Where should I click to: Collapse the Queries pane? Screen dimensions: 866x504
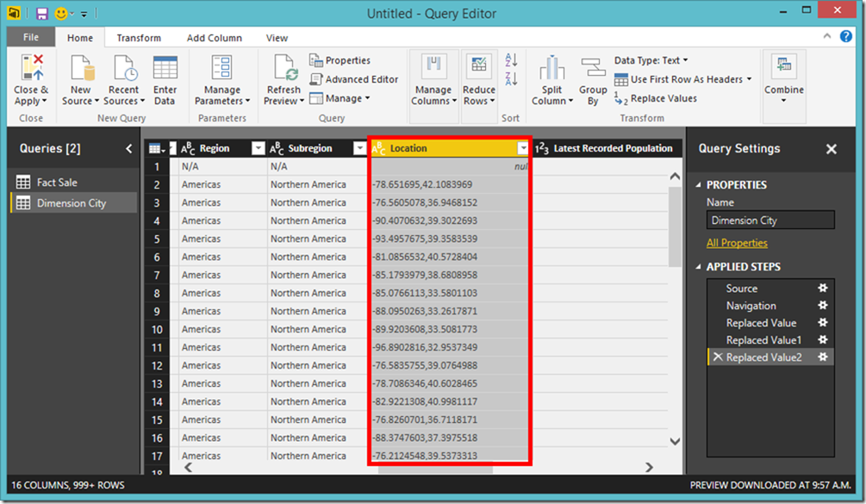click(128, 148)
